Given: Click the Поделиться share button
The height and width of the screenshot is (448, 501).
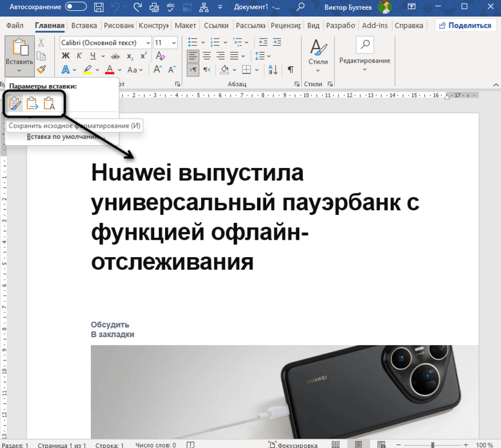Looking at the screenshot, I should click(465, 25).
